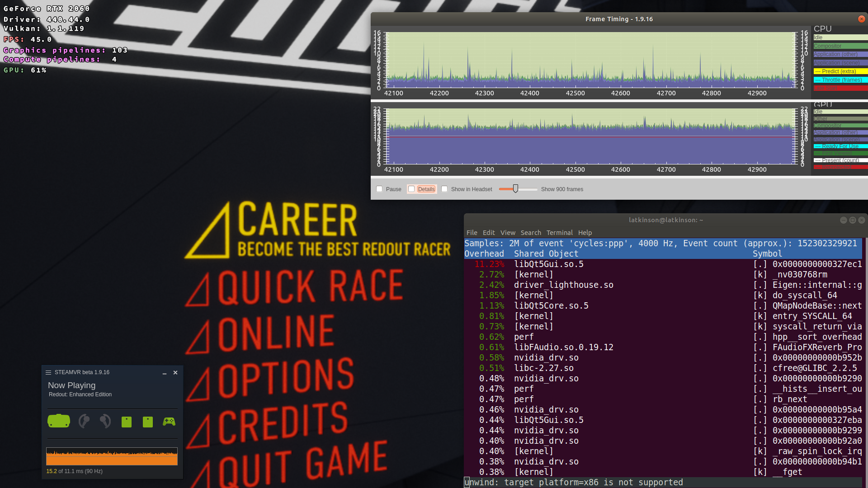
Task: Open the terminal Help menu
Action: 585,233
